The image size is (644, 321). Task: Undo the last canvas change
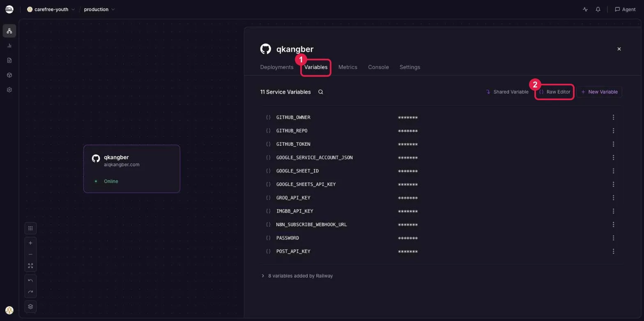(x=30, y=281)
